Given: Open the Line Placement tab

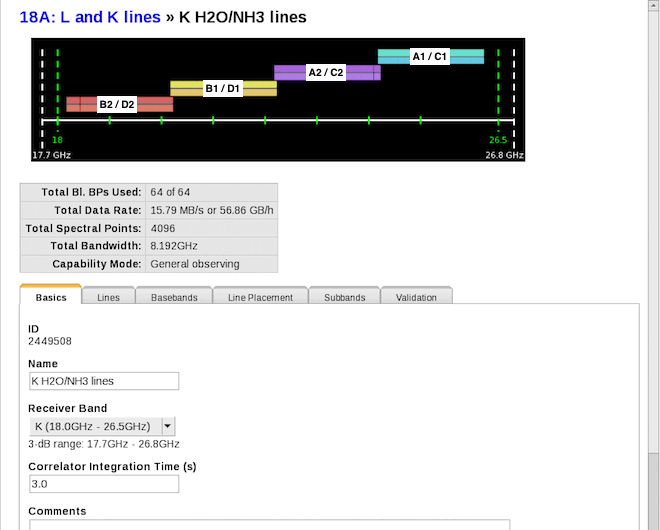Looking at the screenshot, I should pos(260,297).
